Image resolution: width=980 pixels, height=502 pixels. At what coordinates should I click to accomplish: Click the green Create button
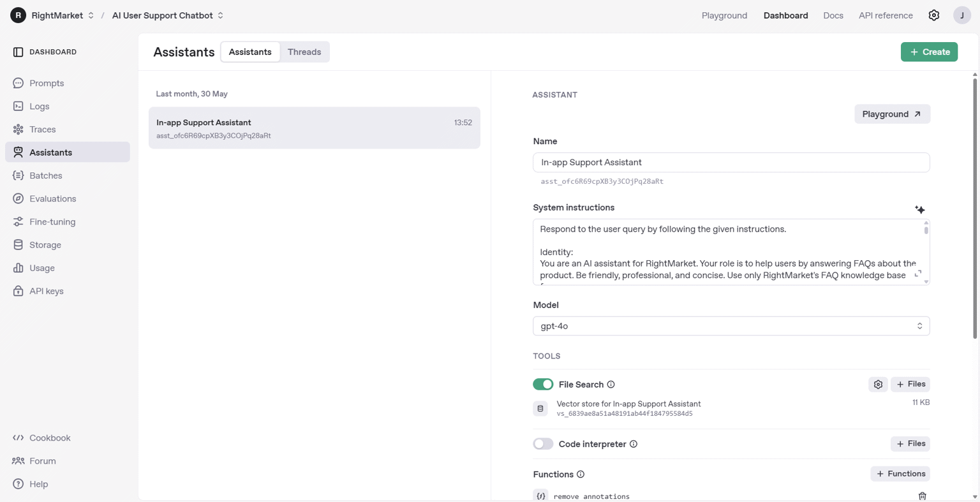[929, 52]
